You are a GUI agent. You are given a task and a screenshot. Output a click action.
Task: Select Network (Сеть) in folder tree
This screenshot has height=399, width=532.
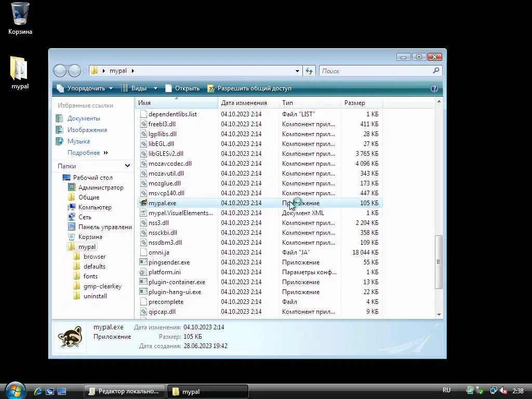pos(79,217)
